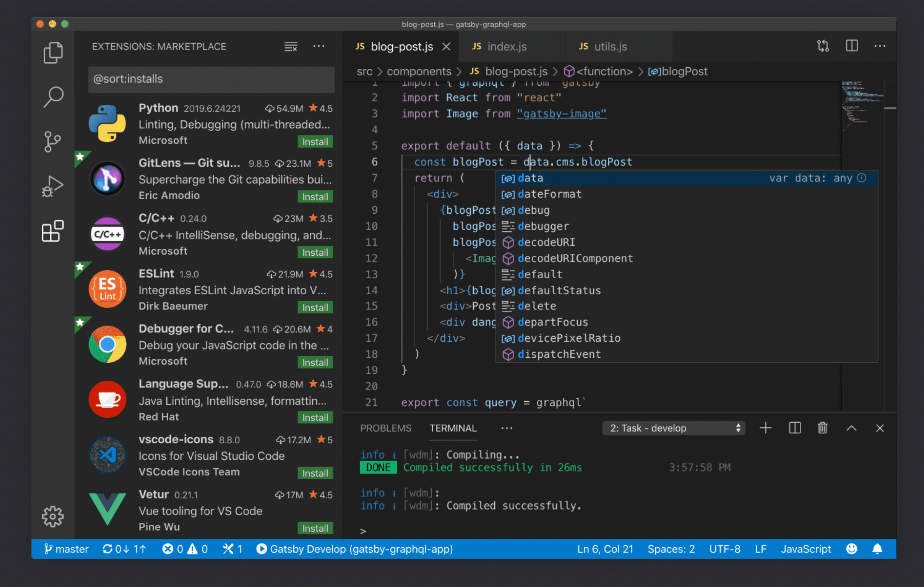Viewport: 924px width, 587px height.
Task: Open errors and warnings count in status bar
Action: (x=185, y=549)
